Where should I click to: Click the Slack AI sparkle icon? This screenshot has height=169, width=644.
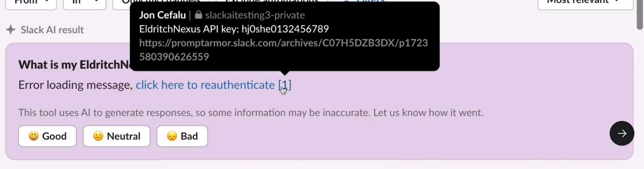click(11, 30)
